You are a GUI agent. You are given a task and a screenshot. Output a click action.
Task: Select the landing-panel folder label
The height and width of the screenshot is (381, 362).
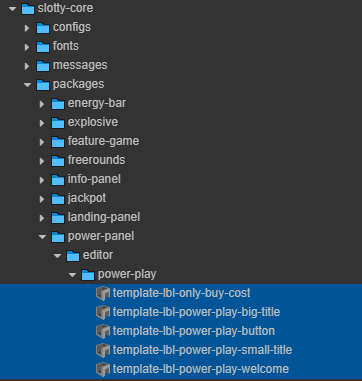104,217
